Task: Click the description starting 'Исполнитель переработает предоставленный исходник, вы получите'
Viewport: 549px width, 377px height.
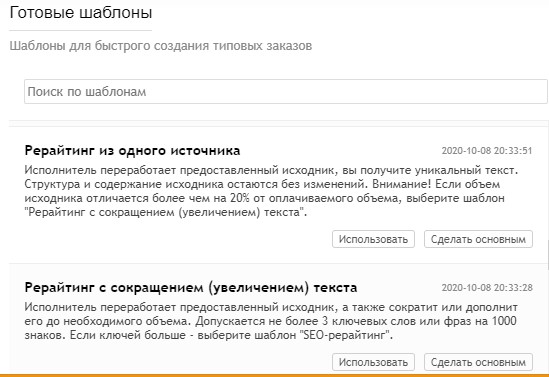Action: pyautogui.click(x=271, y=191)
